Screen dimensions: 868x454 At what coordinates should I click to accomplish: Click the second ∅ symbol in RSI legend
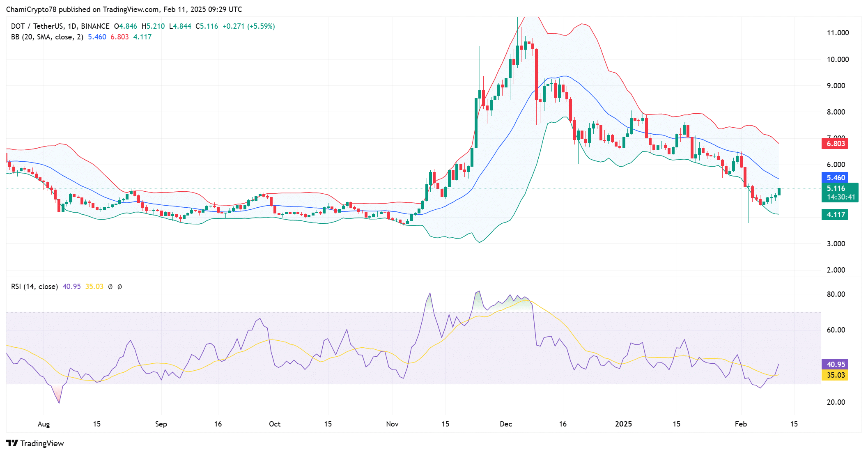[119, 287]
